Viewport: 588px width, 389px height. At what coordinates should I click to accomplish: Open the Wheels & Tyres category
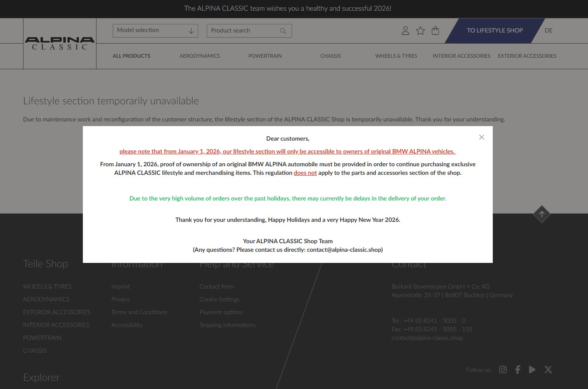[x=396, y=56]
